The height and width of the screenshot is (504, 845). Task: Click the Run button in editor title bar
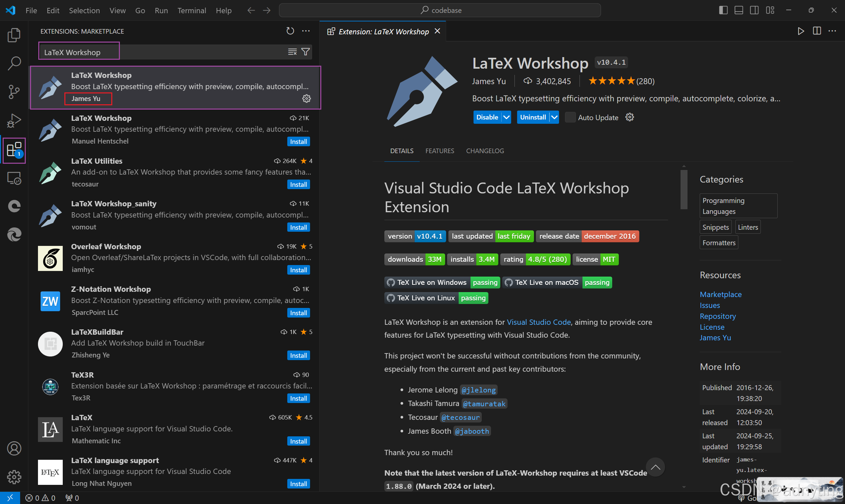point(801,31)
